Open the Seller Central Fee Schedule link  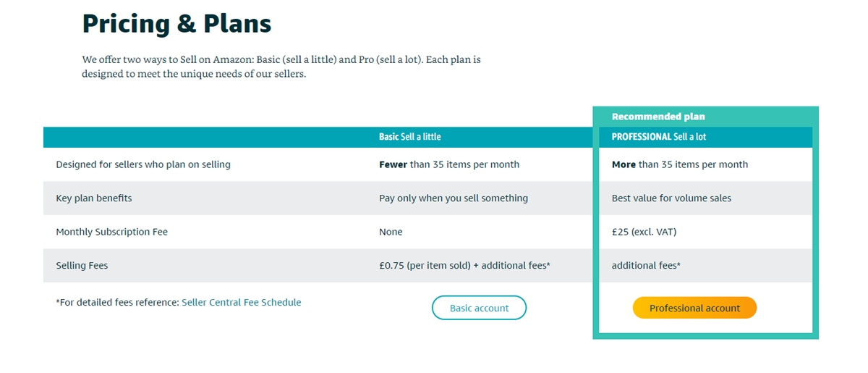tap(241, 303)
